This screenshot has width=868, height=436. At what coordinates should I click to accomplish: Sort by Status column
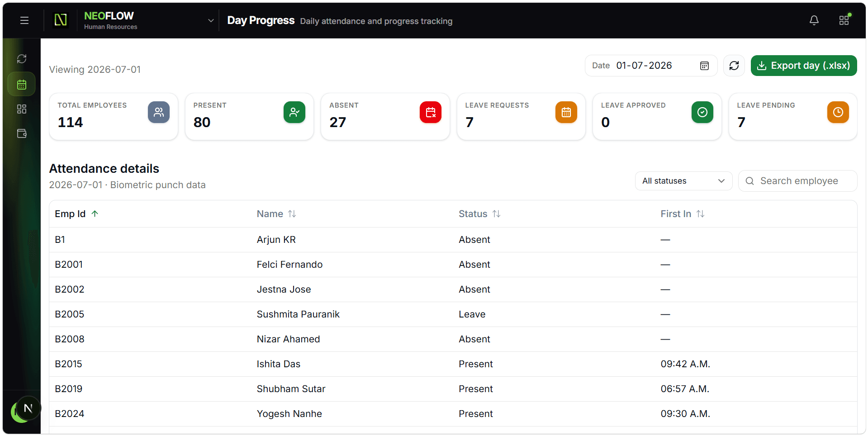(479, 214)
